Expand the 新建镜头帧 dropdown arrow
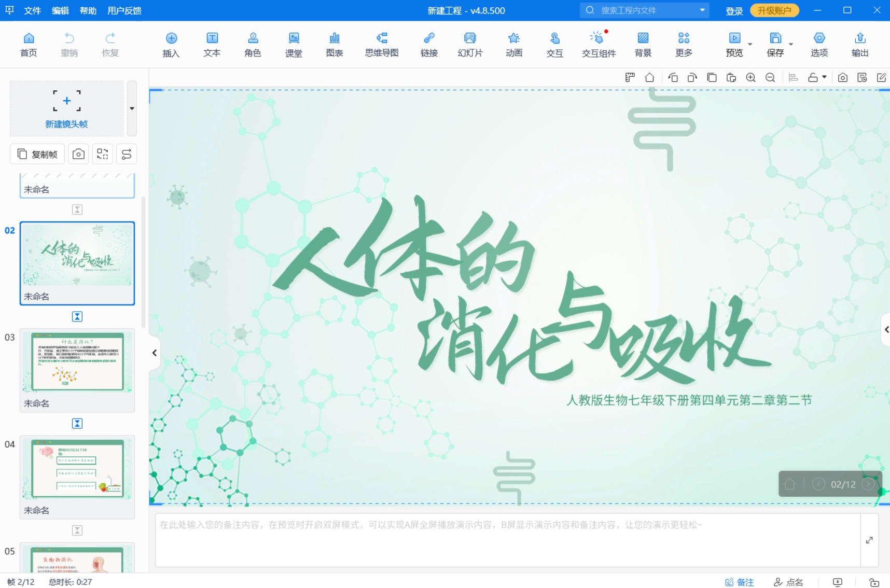890x588 pixels. pos(132,108)
